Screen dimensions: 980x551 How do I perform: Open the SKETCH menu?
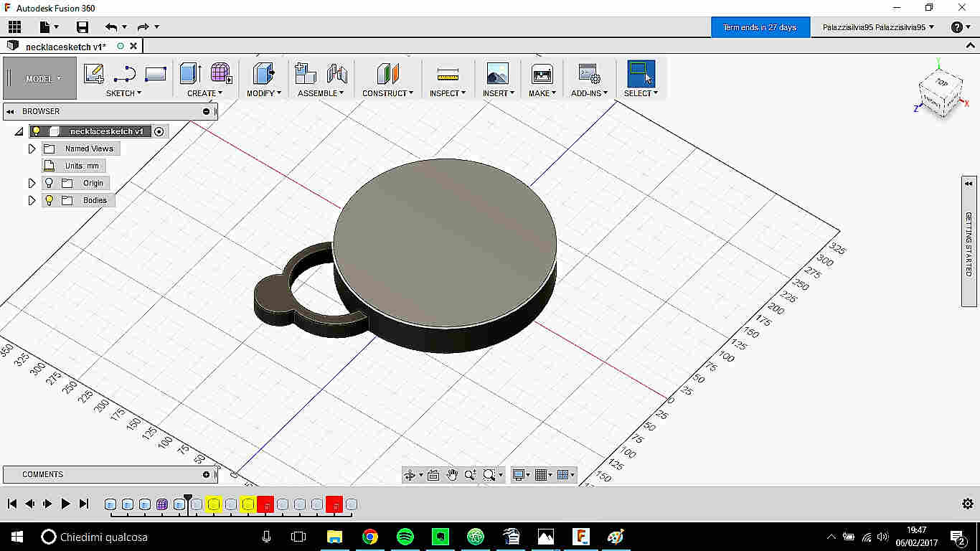123,93
